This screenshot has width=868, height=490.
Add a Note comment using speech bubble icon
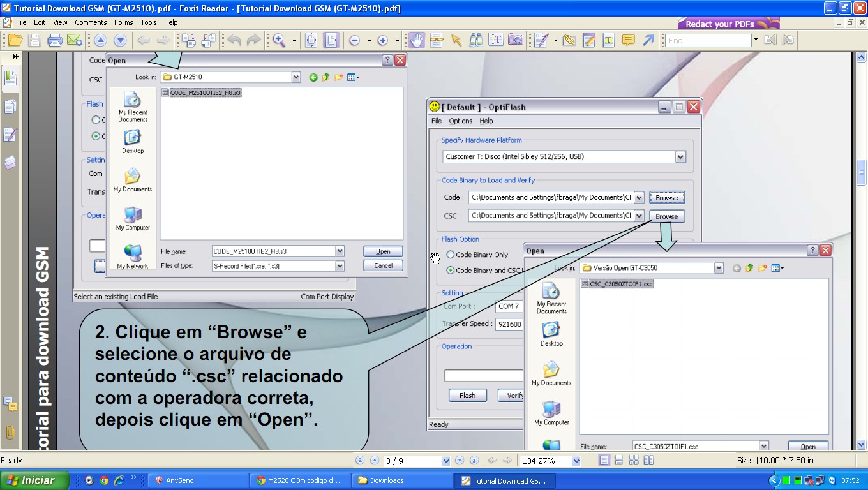click(x=628, y=40)
